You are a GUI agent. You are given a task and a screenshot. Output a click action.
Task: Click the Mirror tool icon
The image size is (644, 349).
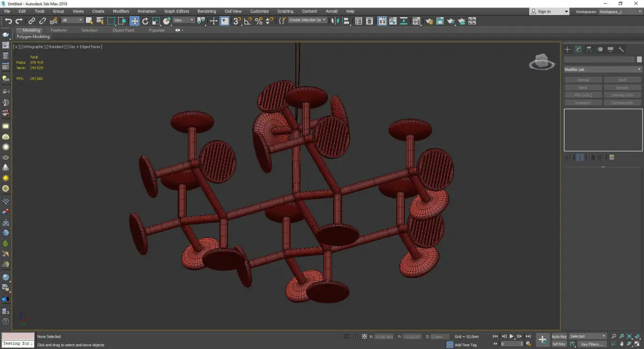[335, 21]
